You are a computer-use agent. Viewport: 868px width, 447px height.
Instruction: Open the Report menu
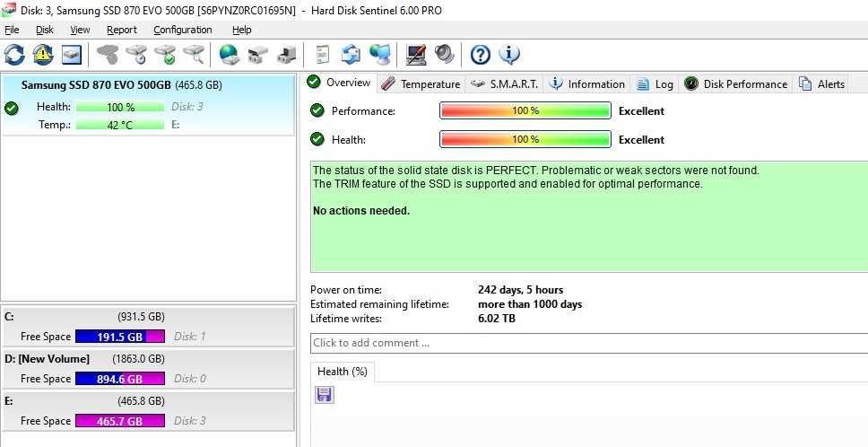click(x=122, y=30)
